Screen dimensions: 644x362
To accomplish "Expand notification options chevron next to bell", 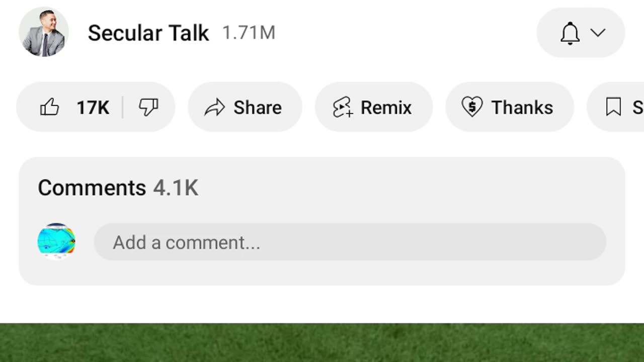I will 598,33.
